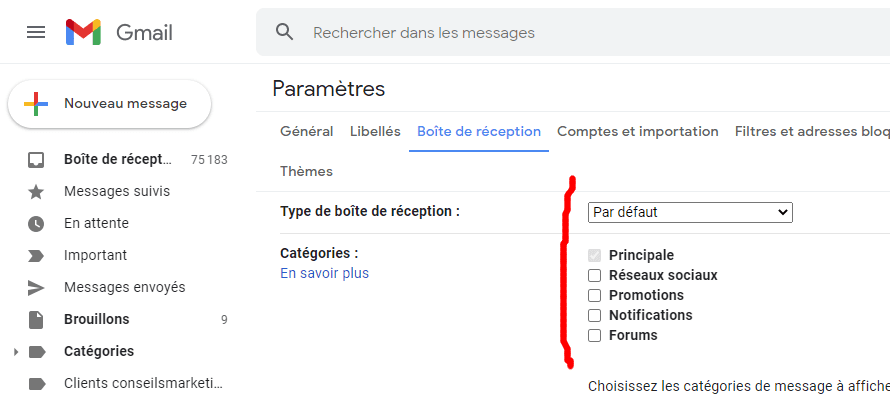Open the Thèmes settings tab
This screenshot has width=890, height=400.
pos(307,171)
